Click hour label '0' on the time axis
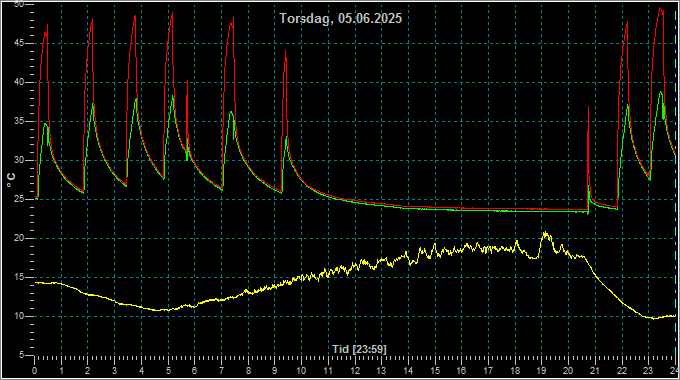Viewport: 680px width, 380px height. pyautogui.click(x=35, y=371)
